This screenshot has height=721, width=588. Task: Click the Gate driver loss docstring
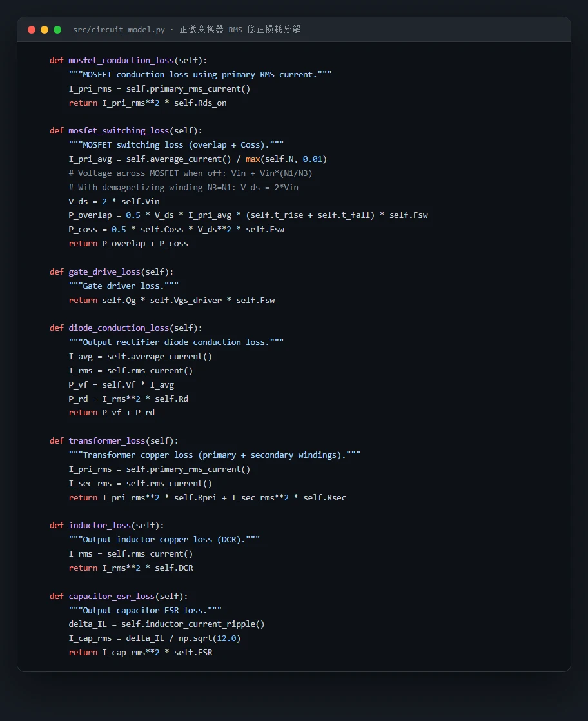[x=124, y=286]
